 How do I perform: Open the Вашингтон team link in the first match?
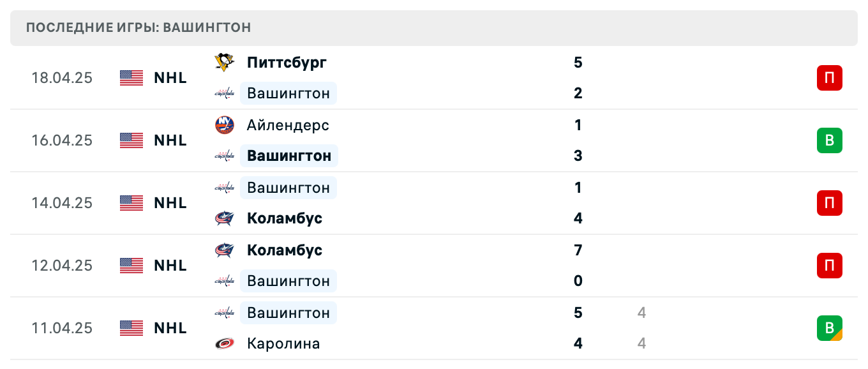point(288,93)
